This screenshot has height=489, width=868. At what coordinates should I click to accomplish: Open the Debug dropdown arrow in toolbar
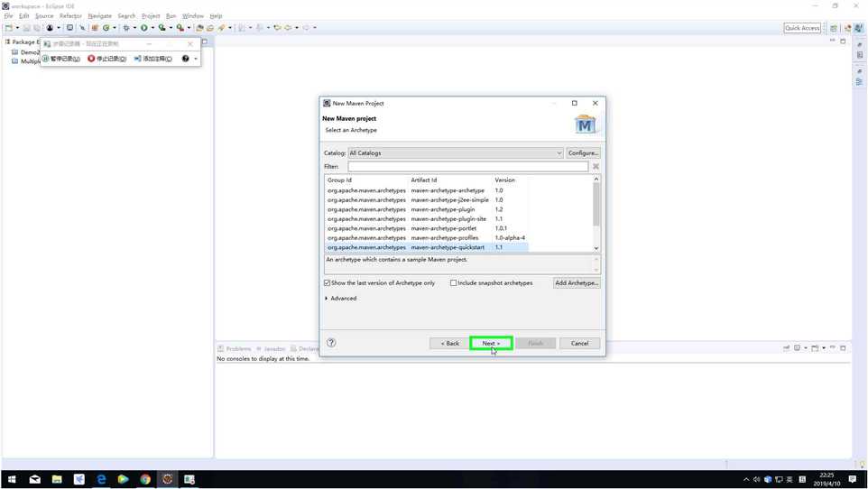pos(134,28)
